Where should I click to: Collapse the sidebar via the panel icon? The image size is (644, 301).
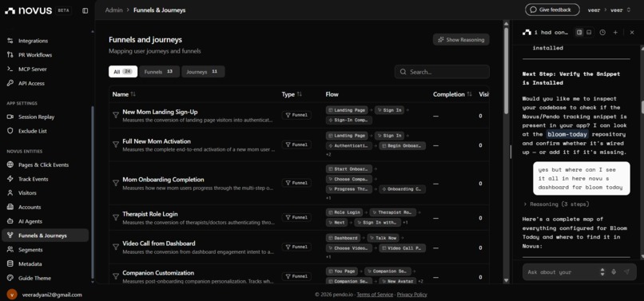[x=85, y=10]
